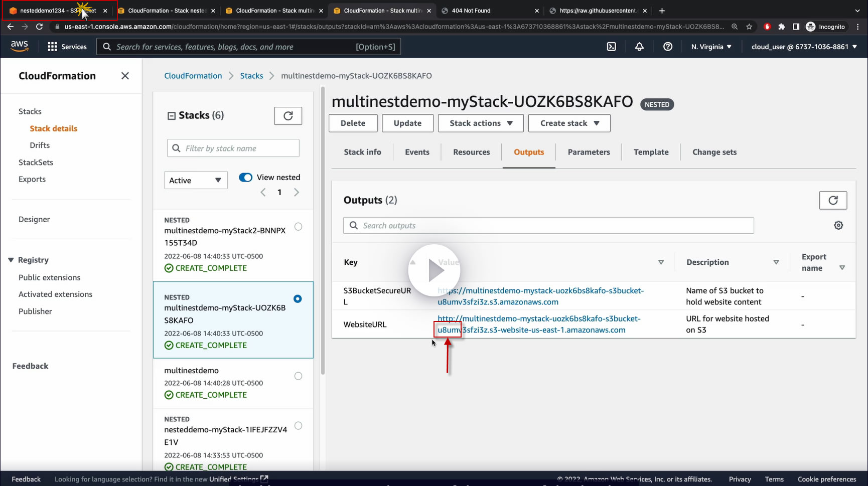
Task: Open the notifications bell
Action: click(639, 47)
